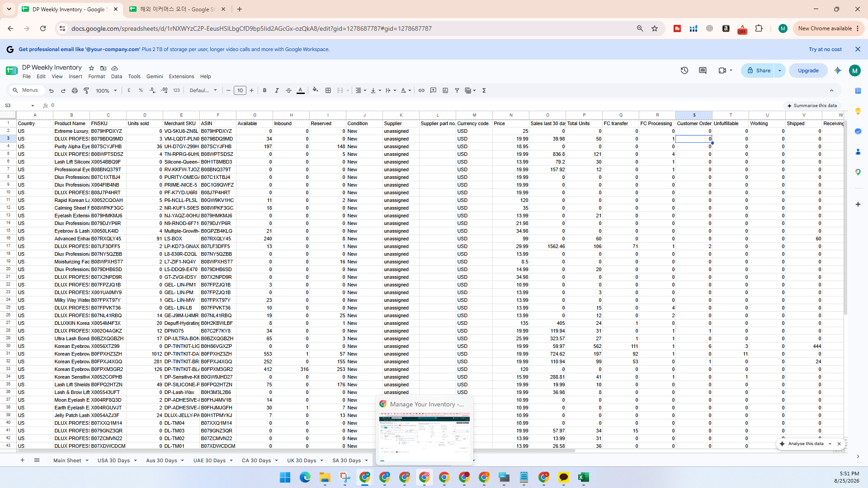868x488 pixels.
Task: Open the Borders tool
Action: point(328,90)
